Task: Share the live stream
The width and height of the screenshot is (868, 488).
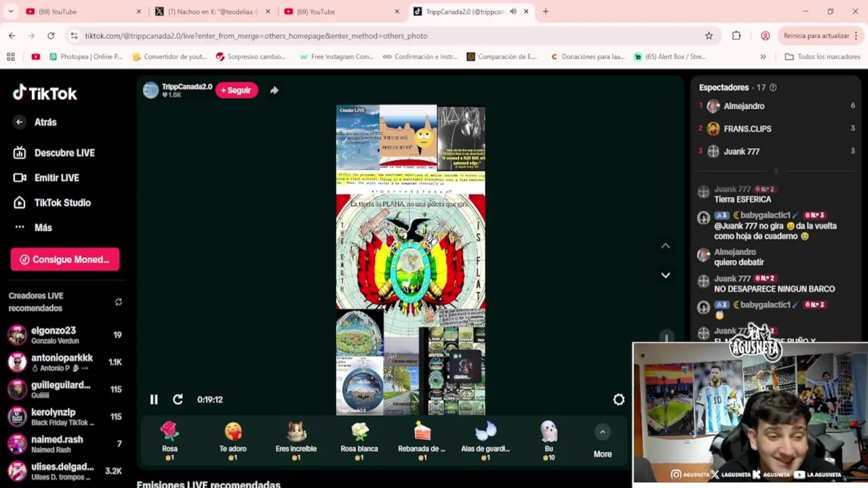Action: point(274,90)
